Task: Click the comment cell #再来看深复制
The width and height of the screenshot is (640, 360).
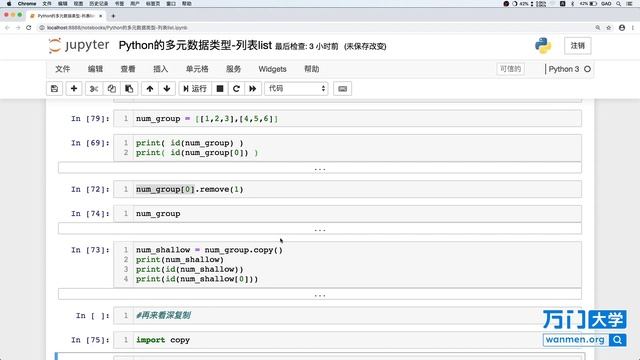Action: click(347, 316)
